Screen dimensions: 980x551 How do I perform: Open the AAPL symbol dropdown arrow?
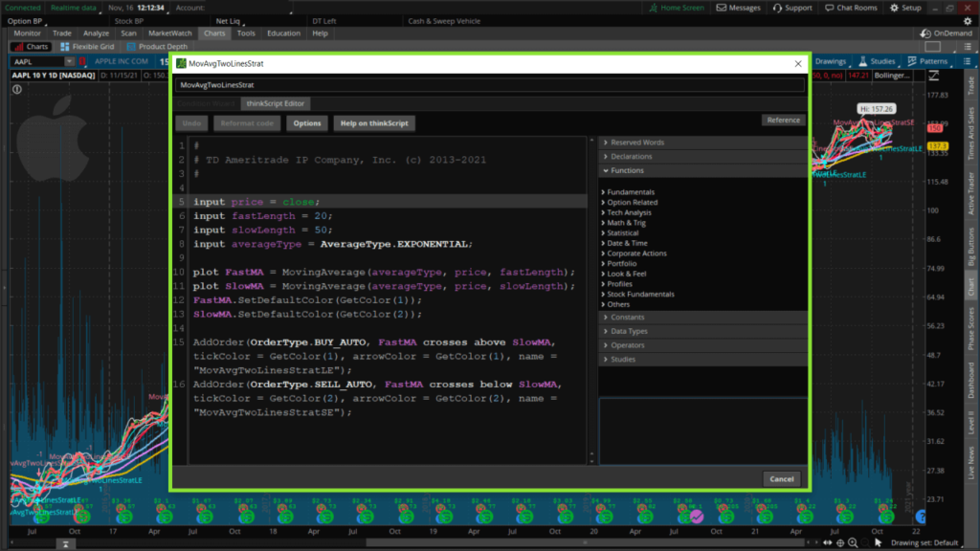[x=69, y=62]
